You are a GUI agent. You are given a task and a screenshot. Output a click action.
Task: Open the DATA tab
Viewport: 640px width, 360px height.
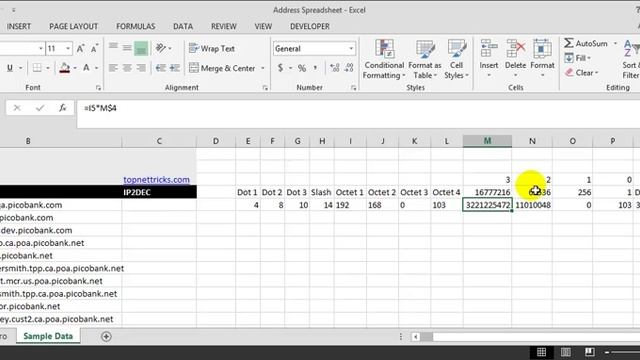click(183, 27)
